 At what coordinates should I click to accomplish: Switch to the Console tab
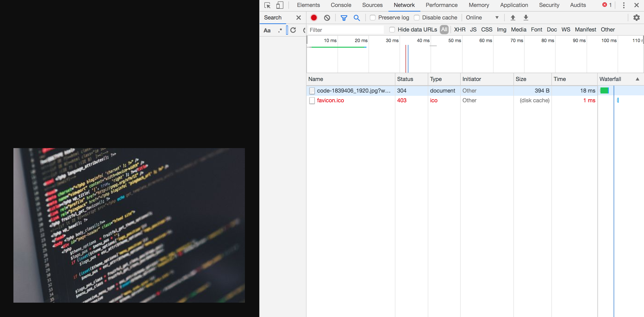click(x=341, y=5)
